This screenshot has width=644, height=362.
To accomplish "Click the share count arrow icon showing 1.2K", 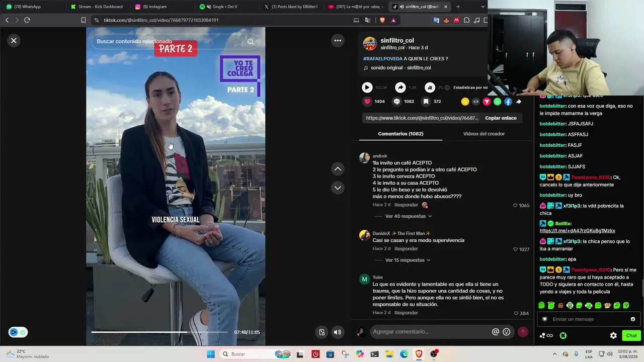I will click(x=400, y=87).
